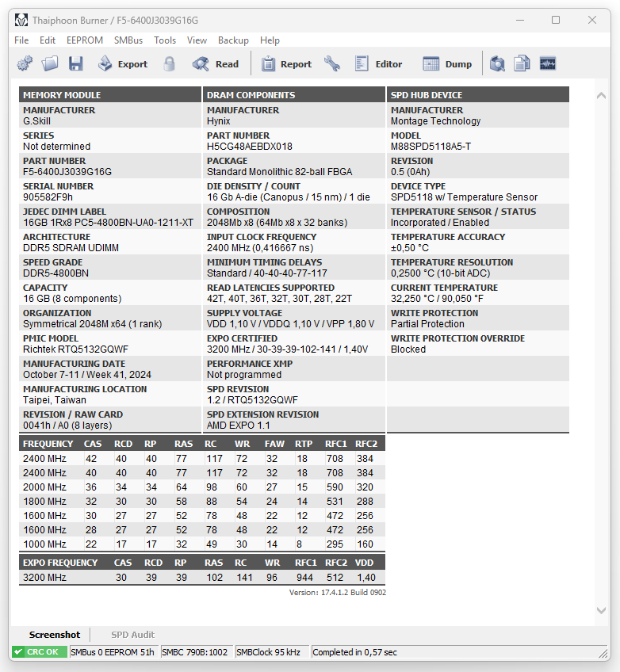The image size is (620, 672).
Task: Select write protection override value Blocked
Action: (x=408, y=349)
